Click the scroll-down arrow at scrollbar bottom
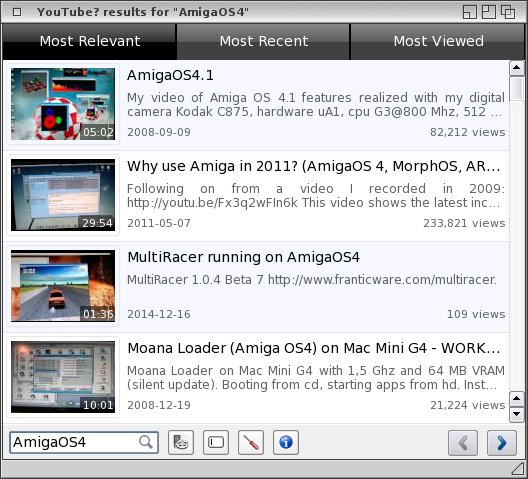528x479 pixels. pos(517,414)
